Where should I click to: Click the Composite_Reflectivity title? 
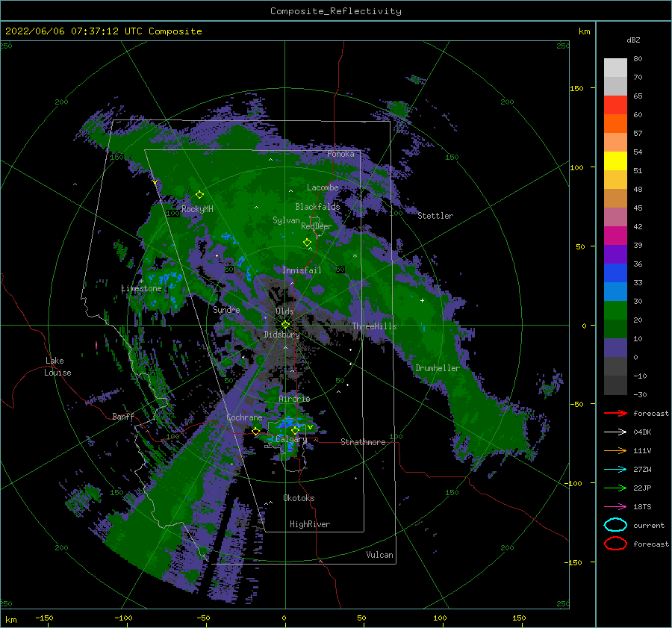point(336,11)
